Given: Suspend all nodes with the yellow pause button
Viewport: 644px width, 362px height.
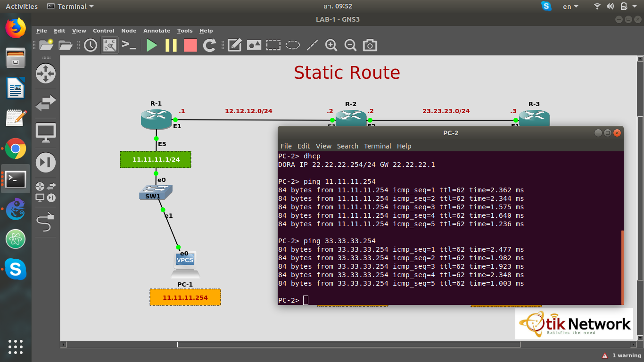Looking at the screenshot, I should (171, 45).
